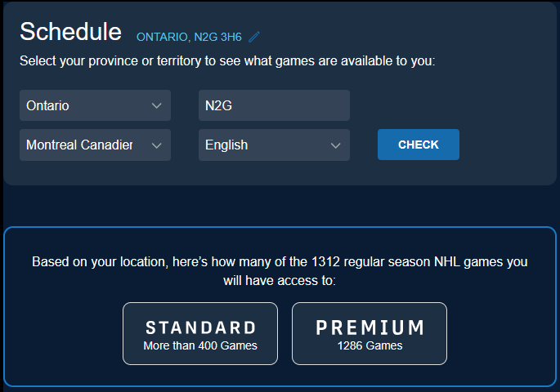Image resolution: width=560 pixels, height=392 pixels.
Task: Click the 'will have access to:' line
Action: click(x=280, y=281)
